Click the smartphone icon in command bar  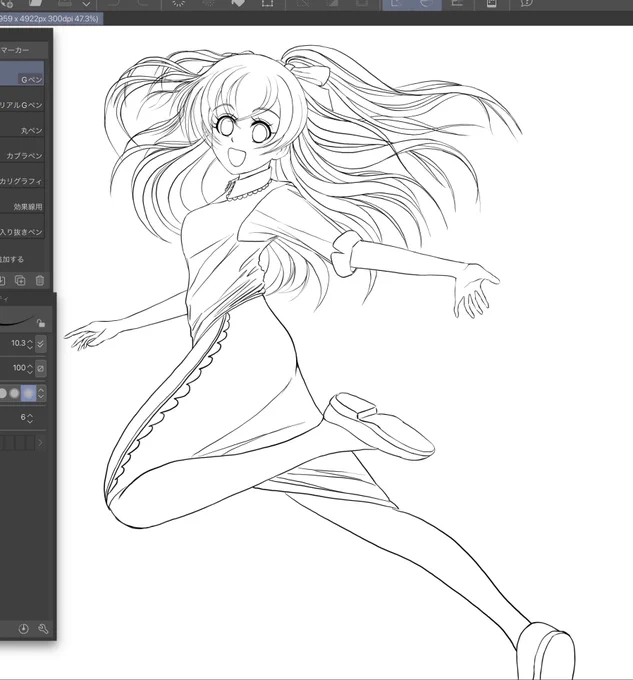pos(491,3)
